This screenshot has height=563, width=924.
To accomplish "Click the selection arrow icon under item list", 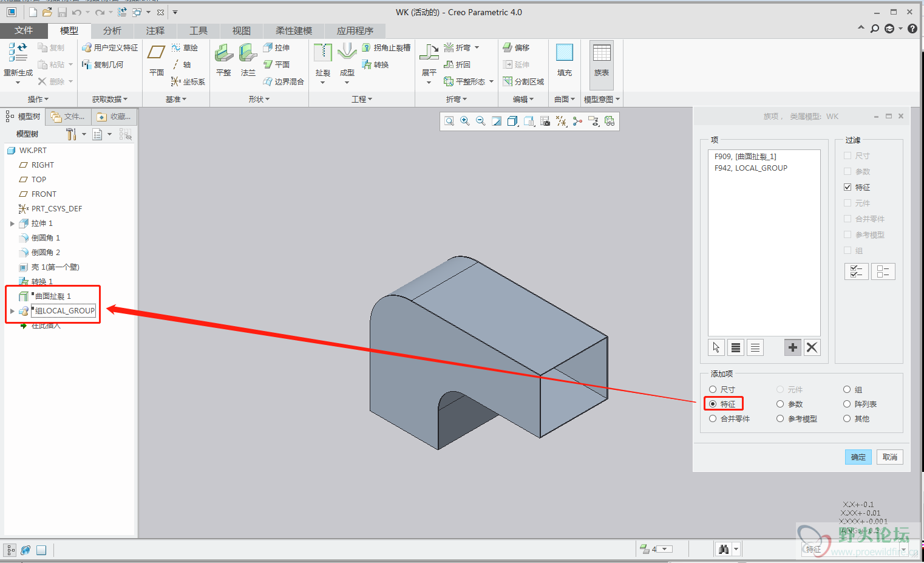I will [x=716, y=347].
